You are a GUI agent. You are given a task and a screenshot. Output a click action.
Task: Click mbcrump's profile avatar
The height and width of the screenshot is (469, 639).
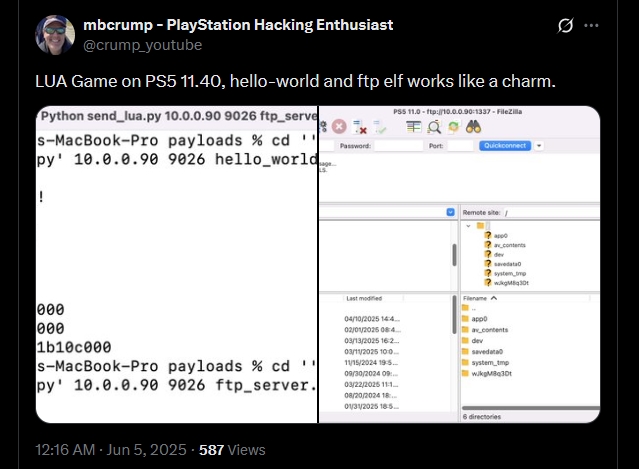click(55, 35)
